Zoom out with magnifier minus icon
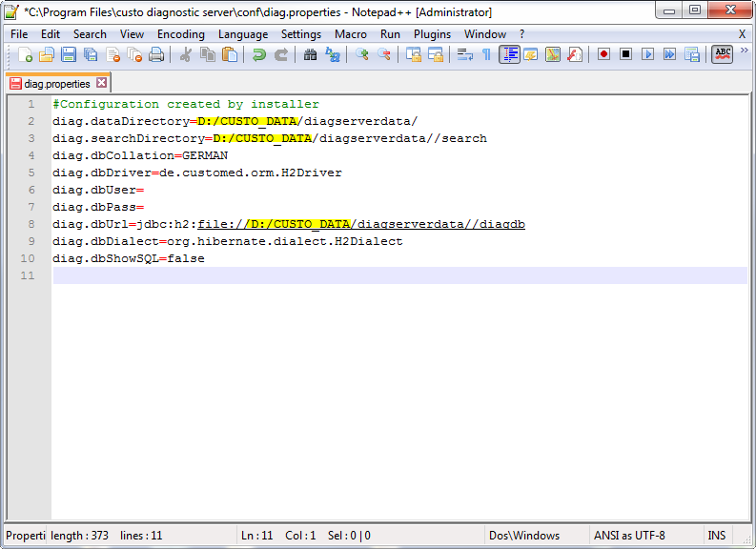The height and width of the screenshot is (549, 756). click(384, 54)
